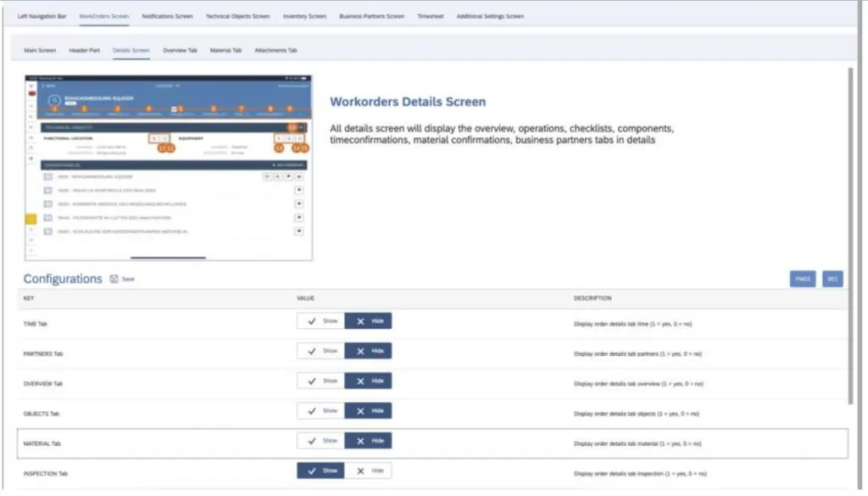The image size is (868, 496).
Task: Set TIME Tab to Show
Action: click(321, 321)
